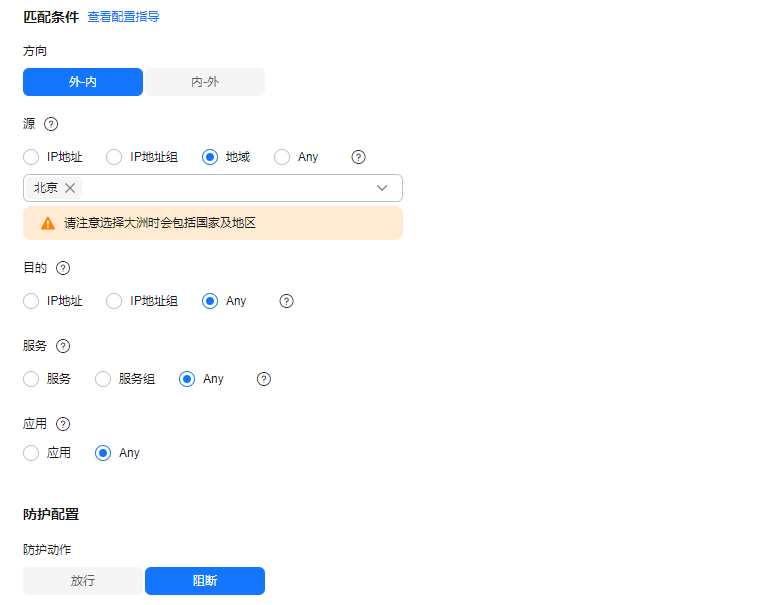The width and height of the screenshot is (760, 605).
Task: Click the help icon next to 源 label
Action: pos(51,124)
